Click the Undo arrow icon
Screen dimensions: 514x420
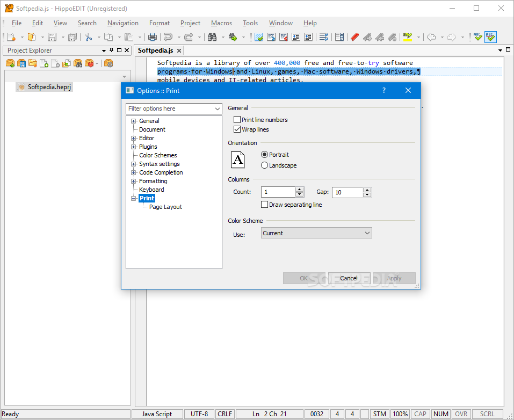(x=168, y=37)
